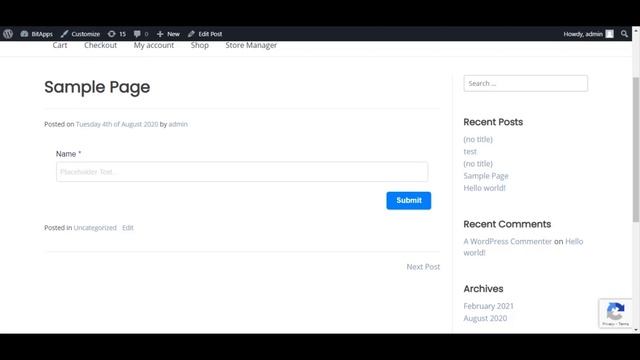
Task: Open the Store Manager page
Action: pyautogui.click(x=251, y=45)
